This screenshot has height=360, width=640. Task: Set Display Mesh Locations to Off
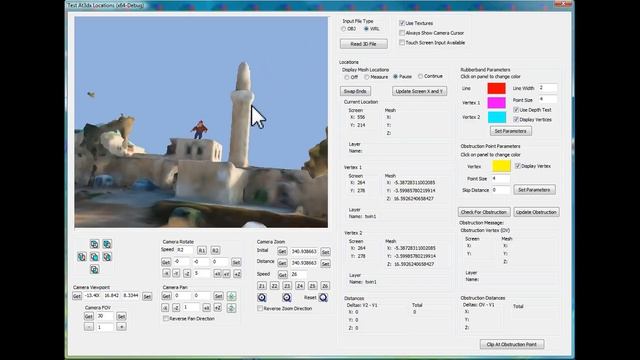347,77
